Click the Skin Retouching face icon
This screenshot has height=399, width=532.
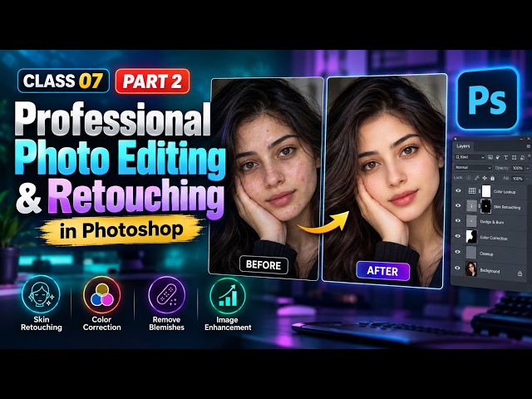(41, 294)
